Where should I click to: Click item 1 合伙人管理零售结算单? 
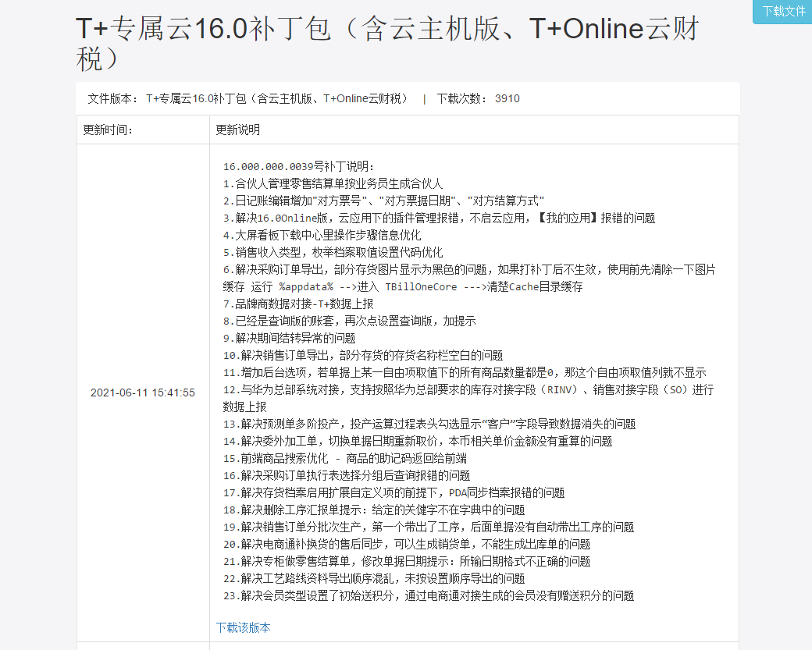point(333,183)
